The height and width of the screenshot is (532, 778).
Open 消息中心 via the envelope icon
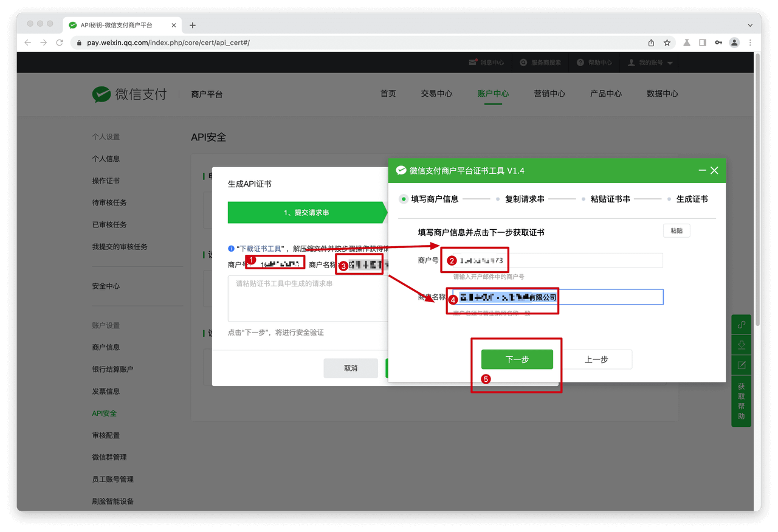pyautogui.click(x=472, y=62)
